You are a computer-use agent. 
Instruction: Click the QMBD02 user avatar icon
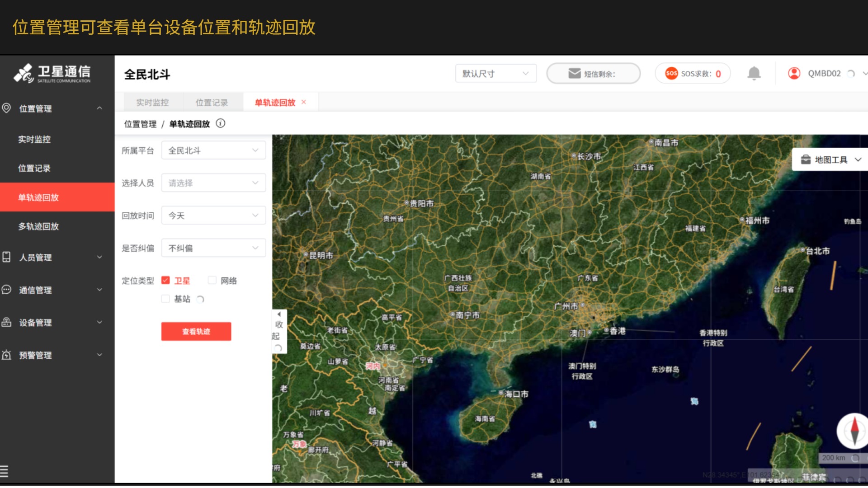pyautogui.click(x=794, y=73)
